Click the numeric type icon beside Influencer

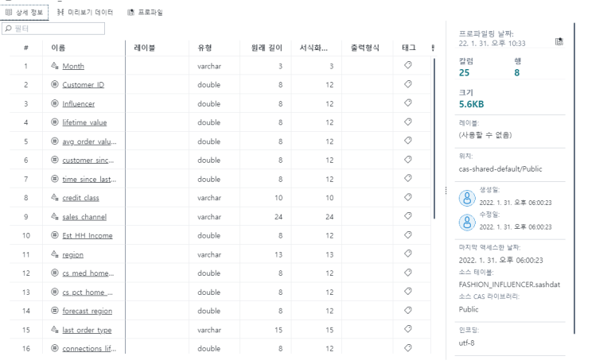coord(56,103)
